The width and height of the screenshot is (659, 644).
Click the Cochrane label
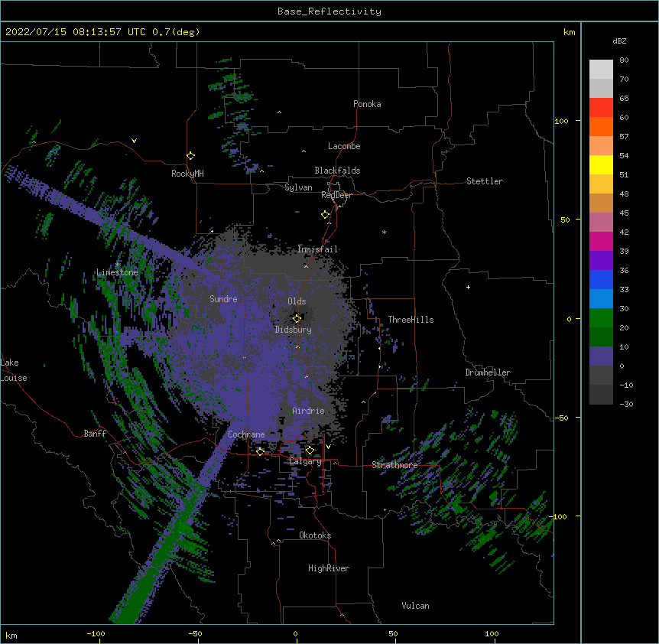click(x=246, y=434)
